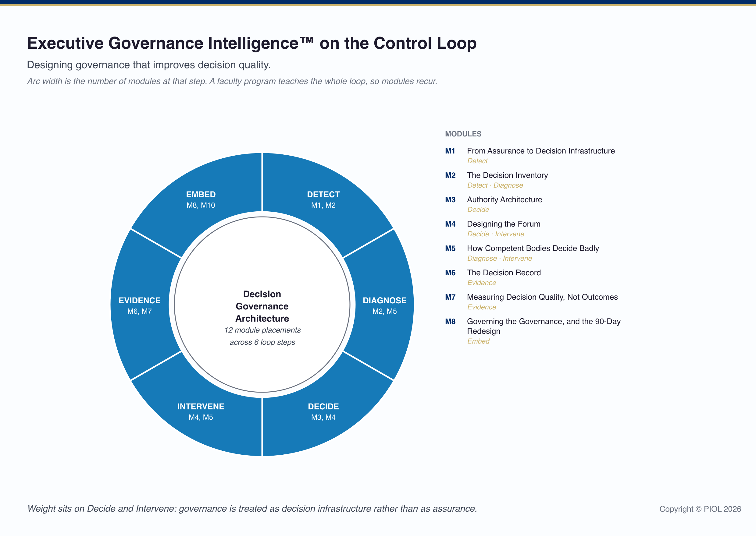Click the Copyright PIOL 2026 footer text
Screen dimensions: 756x536
pyautogui.click(x=700, y=509)
